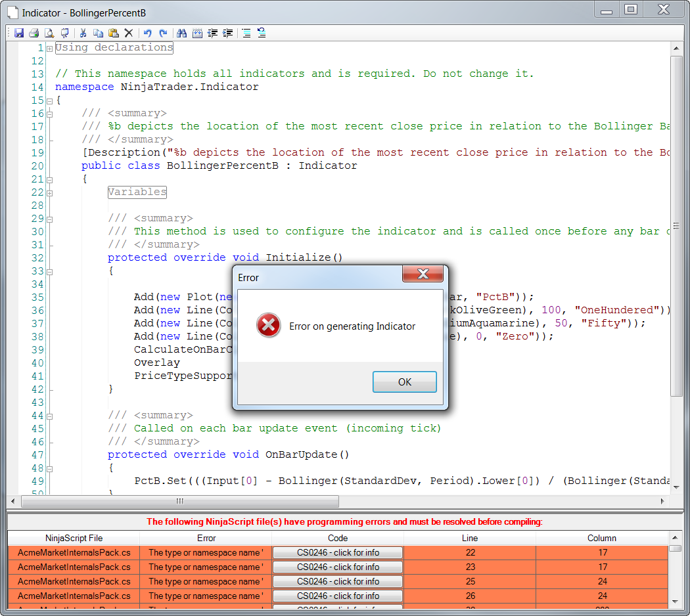Collapse the namespace block at line 15

[50, 101]
